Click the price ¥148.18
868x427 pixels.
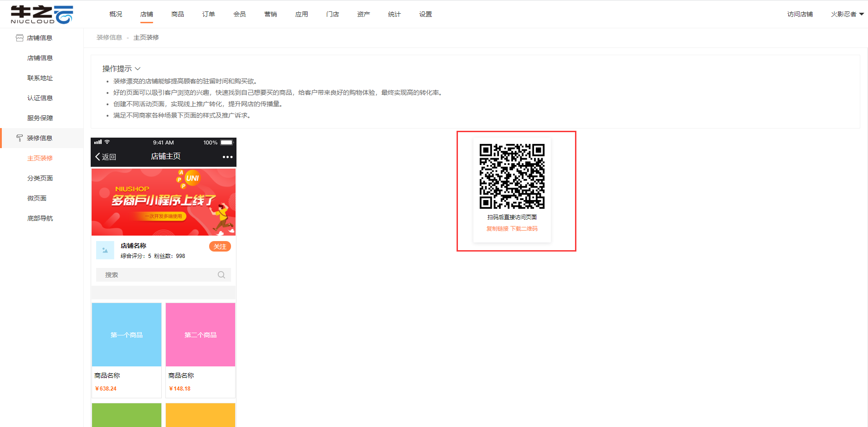pyautogui.click(x=180, y=389)
